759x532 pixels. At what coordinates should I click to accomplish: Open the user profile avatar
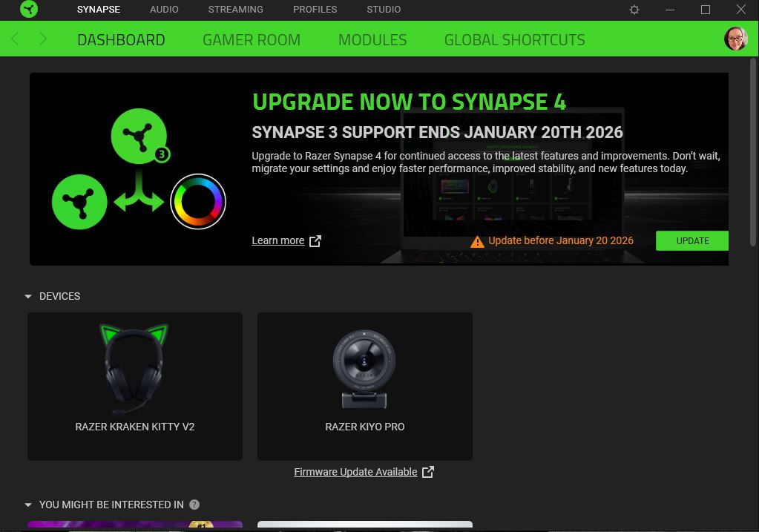[736, 39]
